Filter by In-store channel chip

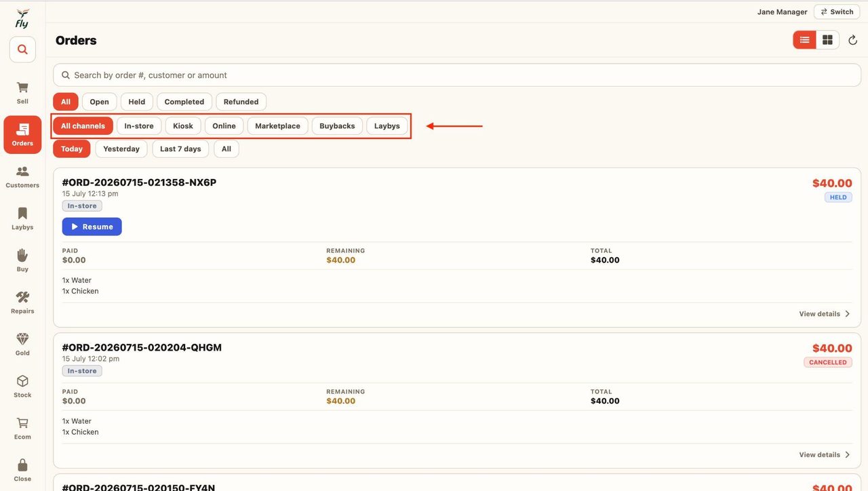(139, 126)
